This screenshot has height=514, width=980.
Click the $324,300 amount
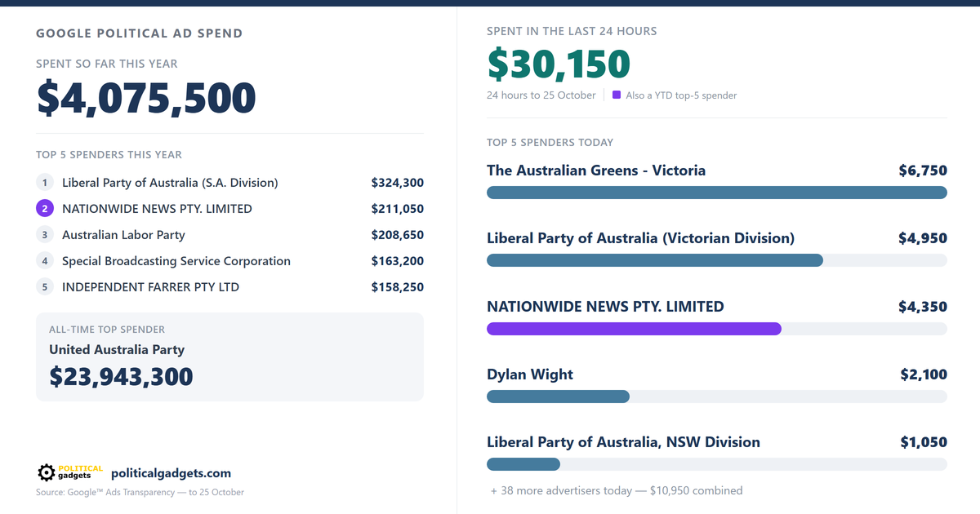[x=398, y=183]
